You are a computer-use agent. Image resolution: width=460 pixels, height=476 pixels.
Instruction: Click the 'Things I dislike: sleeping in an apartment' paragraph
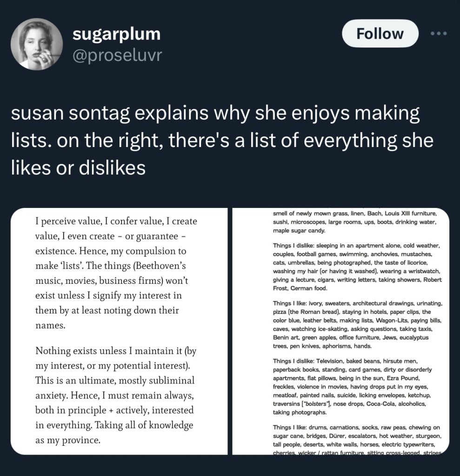click(x=357, y=267)
